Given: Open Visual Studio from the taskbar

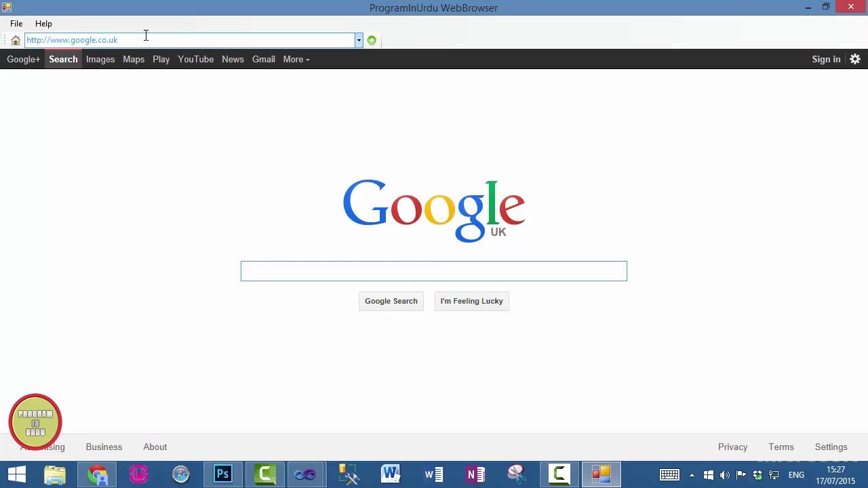Looking at the screenshot, I should pos(305,474).
